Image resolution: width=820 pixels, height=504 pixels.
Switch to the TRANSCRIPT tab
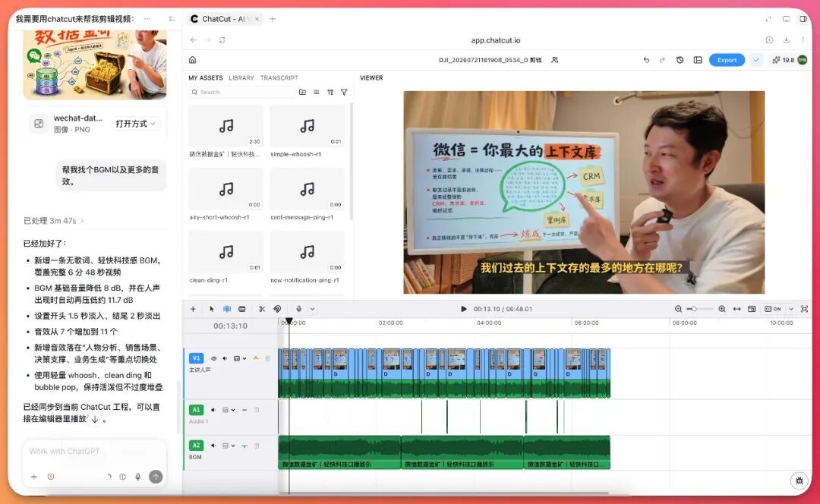pos(279,78)
